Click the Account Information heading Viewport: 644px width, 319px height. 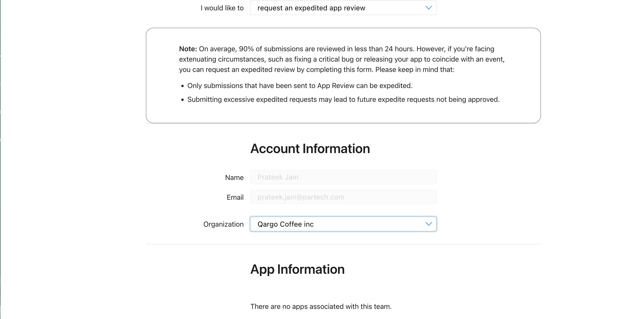pyautogui.click(x=310, y=149)
